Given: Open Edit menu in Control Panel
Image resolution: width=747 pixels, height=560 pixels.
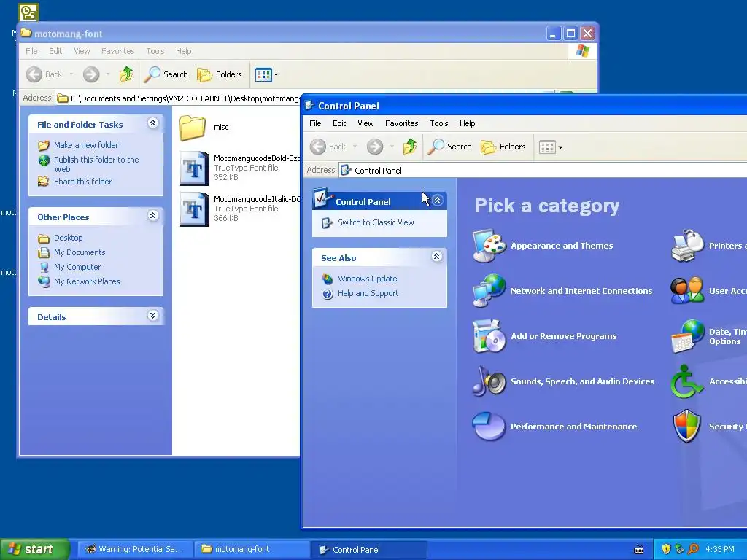Looking at the screenshot, I should (339, 123).
